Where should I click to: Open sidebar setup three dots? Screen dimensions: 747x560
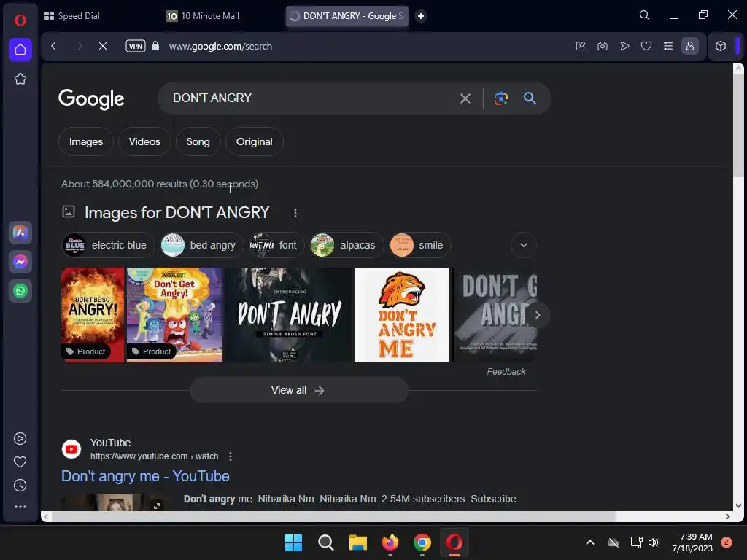[20, 507]
